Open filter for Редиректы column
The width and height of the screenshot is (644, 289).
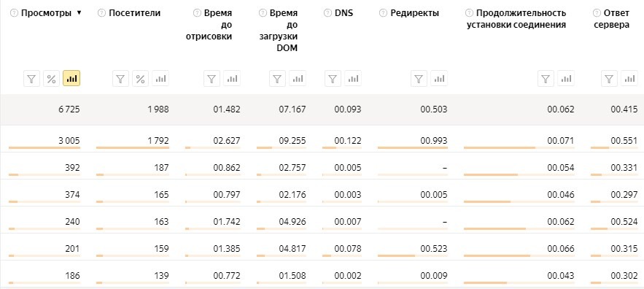click(x=419, y=79)
